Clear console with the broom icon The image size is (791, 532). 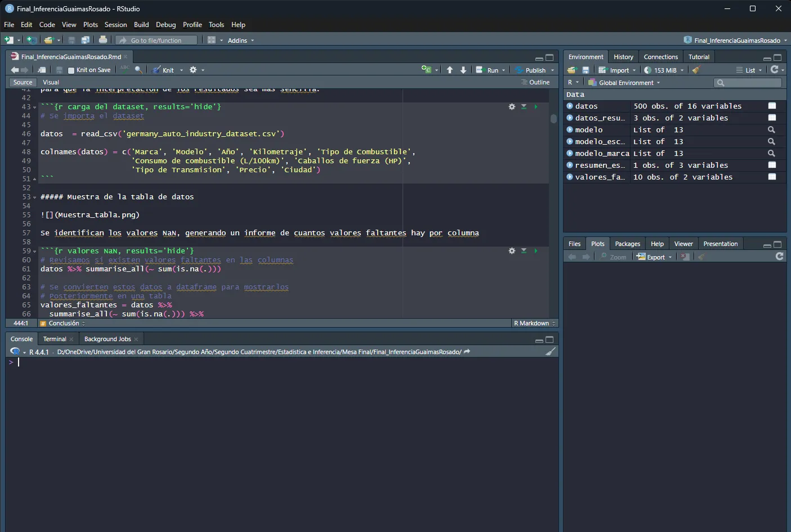(x=551, y=351)
